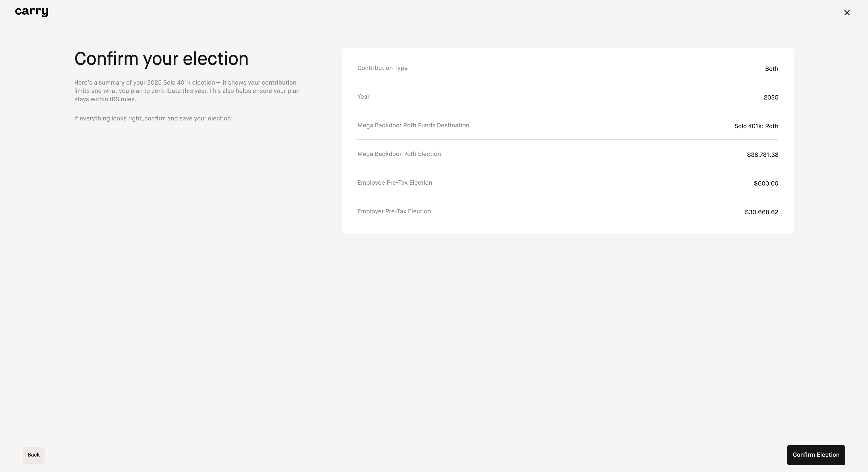Click the 'If everything looks right' text
The image size is (868, 472).
point(153,118)
